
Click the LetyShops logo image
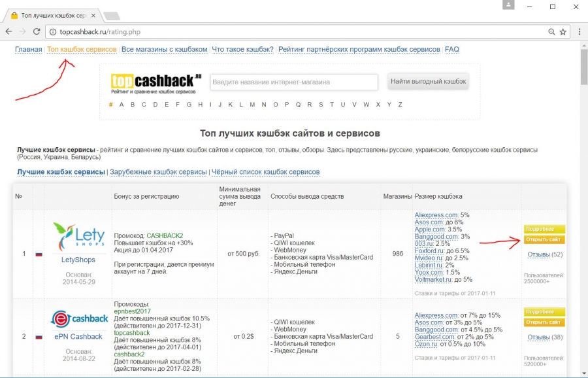point(79,237)
